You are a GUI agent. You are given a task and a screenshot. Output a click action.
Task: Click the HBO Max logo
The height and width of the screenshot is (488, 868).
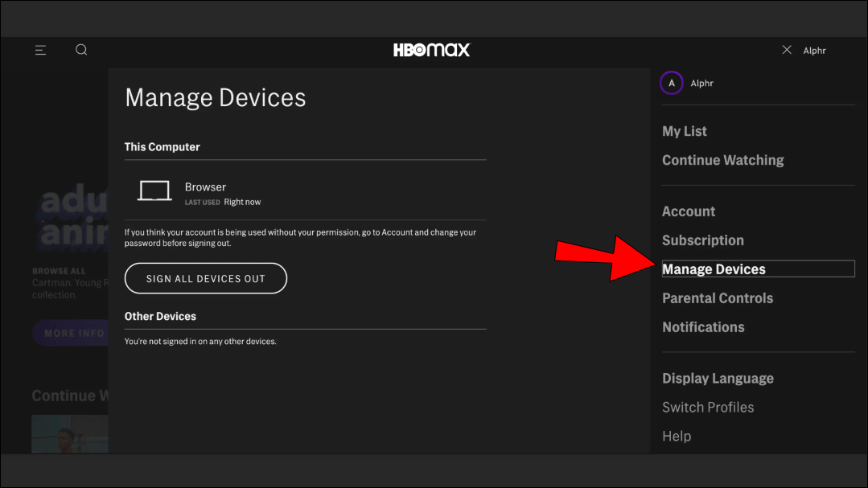point(432,49)
